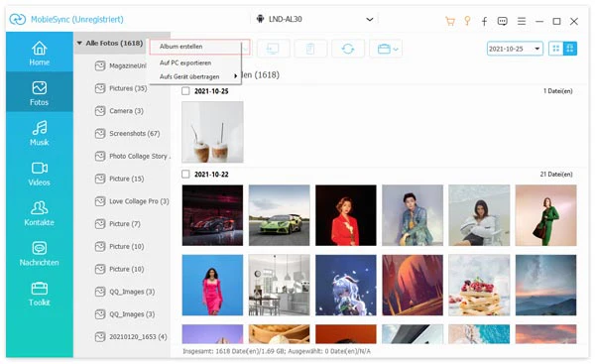This screenshot has width=595, height=364.
Task: Select the woman in pink dress photo
Action: [x=212, y=285]
